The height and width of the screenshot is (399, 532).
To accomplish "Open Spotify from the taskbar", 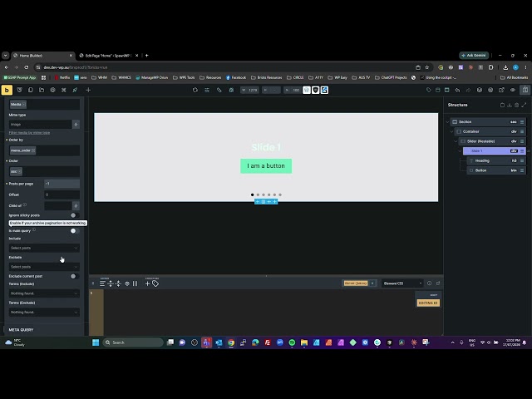I will [x=292, y=342].
